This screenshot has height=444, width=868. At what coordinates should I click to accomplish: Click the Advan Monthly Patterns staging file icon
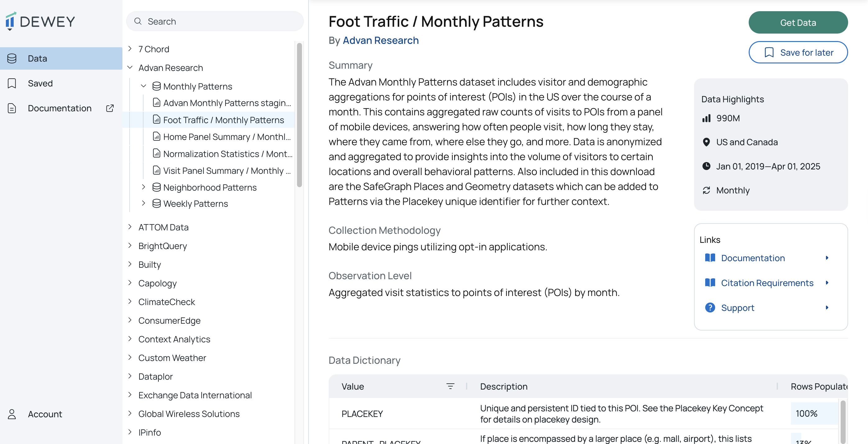pos(156,103)
